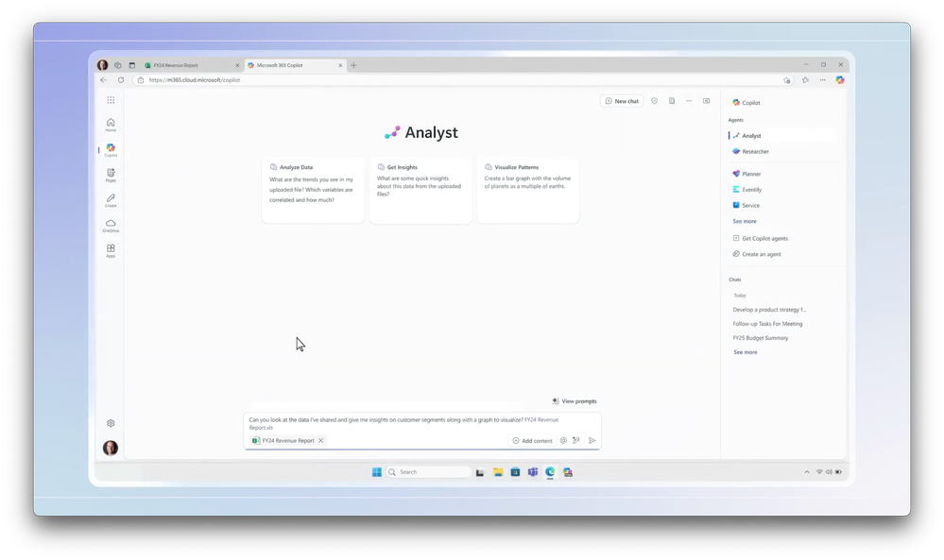
Task: Open Copilot icon in browser toolbar
Action: point(840,80)
